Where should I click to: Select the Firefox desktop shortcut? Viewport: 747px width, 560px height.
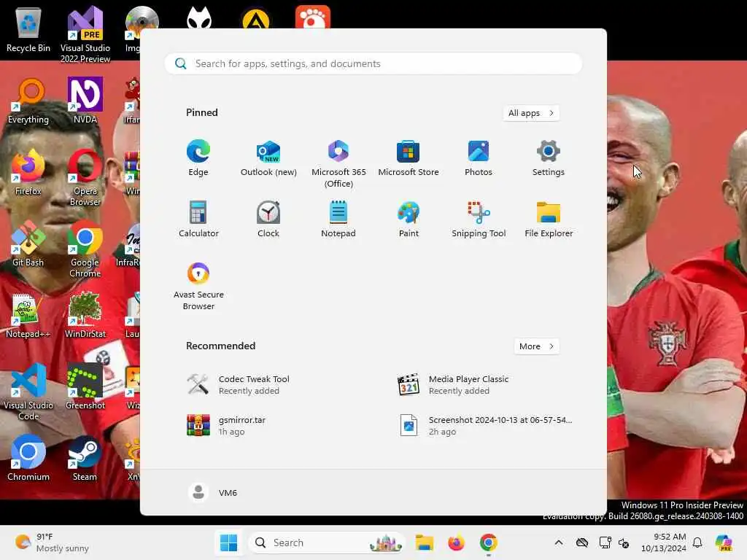pos(28,172)
